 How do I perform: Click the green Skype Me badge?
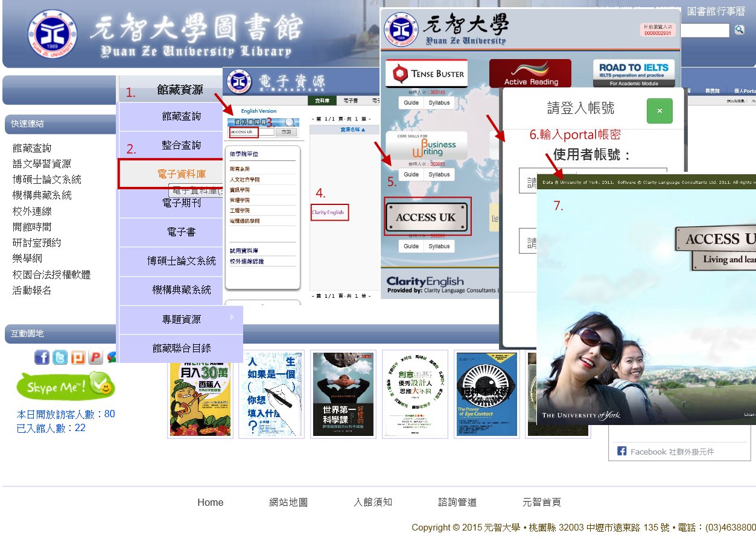coord(65,386)
